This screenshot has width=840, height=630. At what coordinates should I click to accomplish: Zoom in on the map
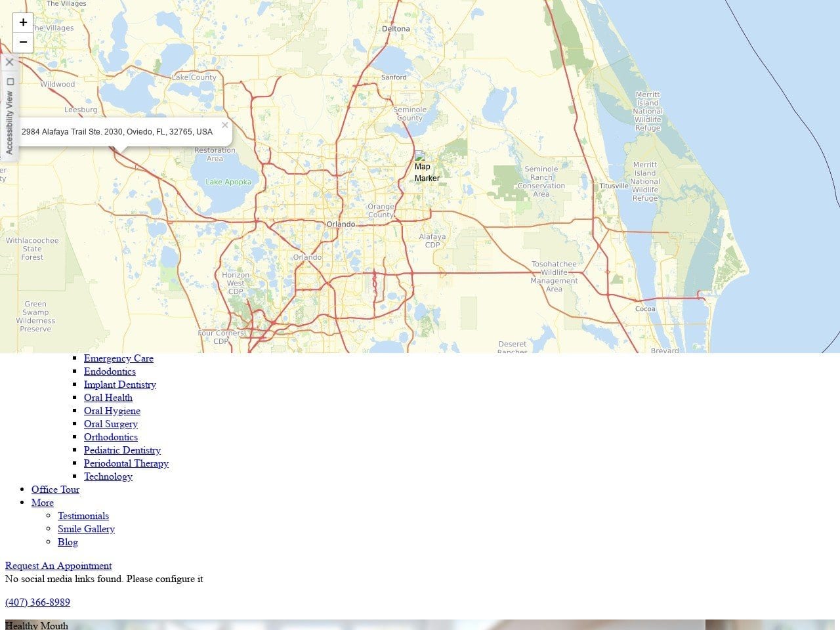[23, 22]
